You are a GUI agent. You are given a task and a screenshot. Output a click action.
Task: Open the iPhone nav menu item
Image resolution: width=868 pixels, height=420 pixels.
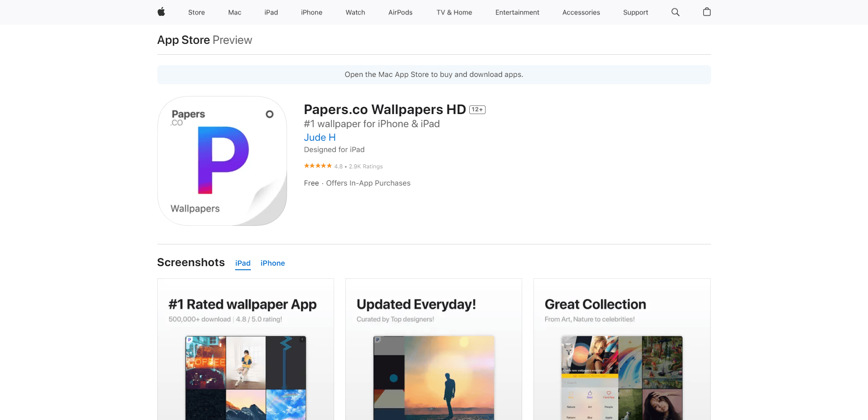[311, 12]
